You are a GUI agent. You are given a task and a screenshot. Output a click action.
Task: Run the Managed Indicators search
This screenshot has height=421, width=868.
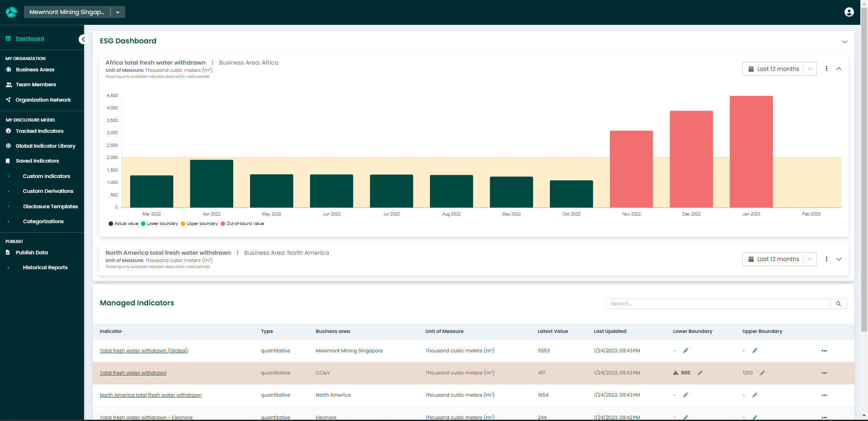pos(839,304)
